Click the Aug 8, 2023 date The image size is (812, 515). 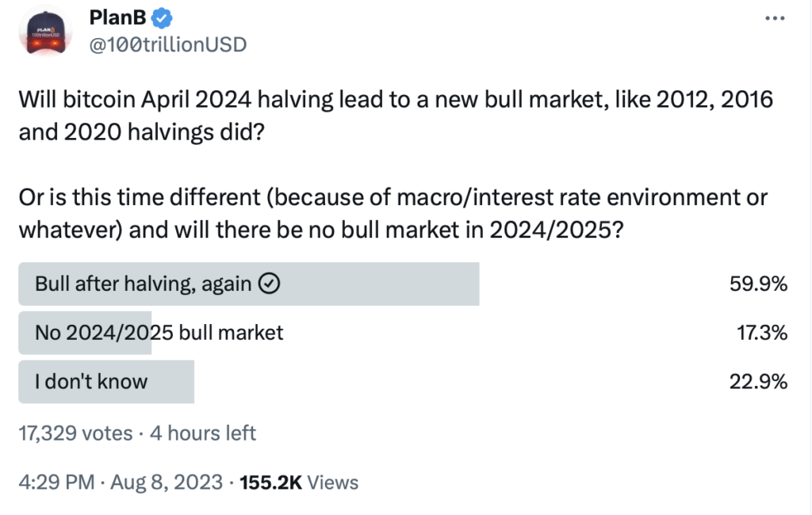(x=164, y=482)
